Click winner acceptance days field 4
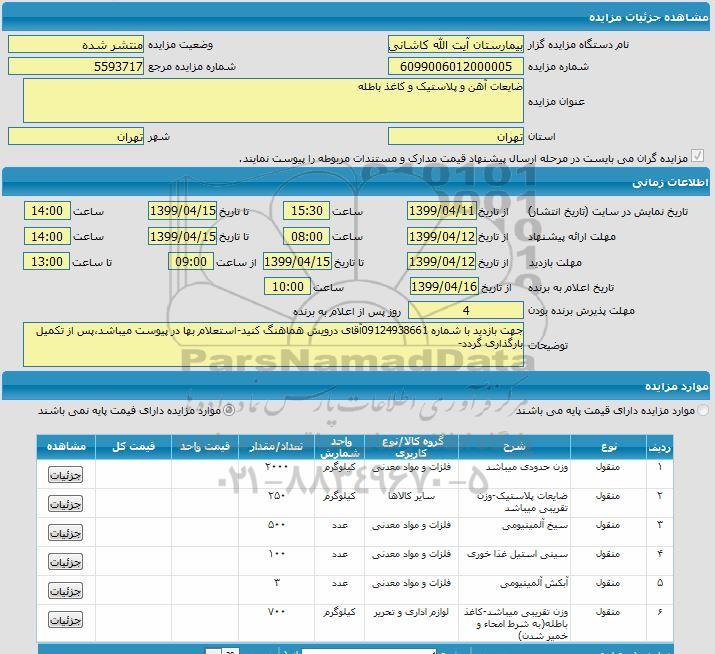 (466, 311)
